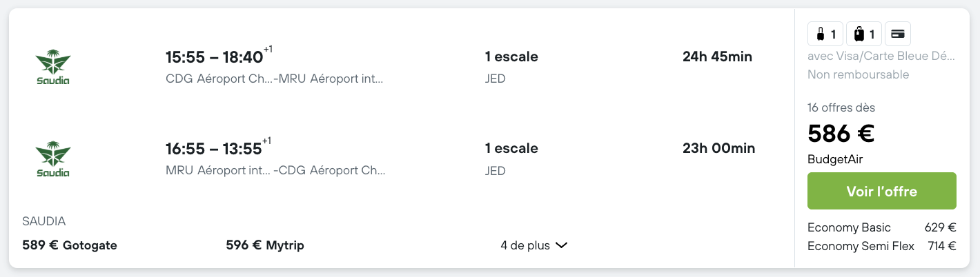This screenshot has height=277, width=980.
Task: Open the 589 € Gotogate offer
Action: coord(70,245)
